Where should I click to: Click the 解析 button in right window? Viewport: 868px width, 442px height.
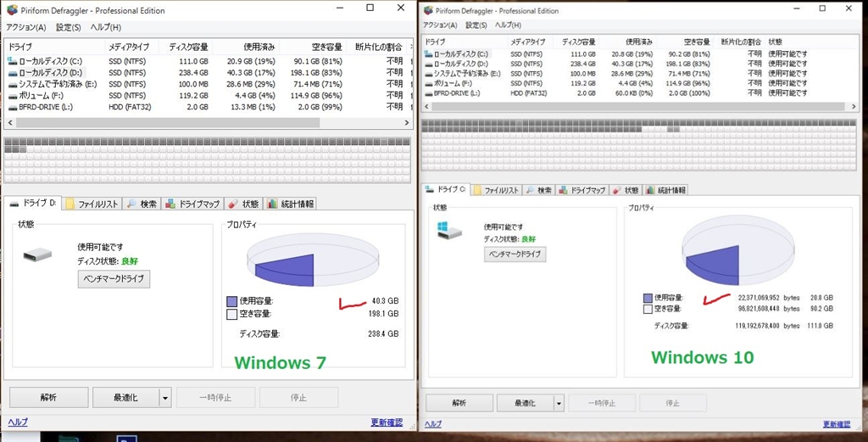tap(459, 403)
